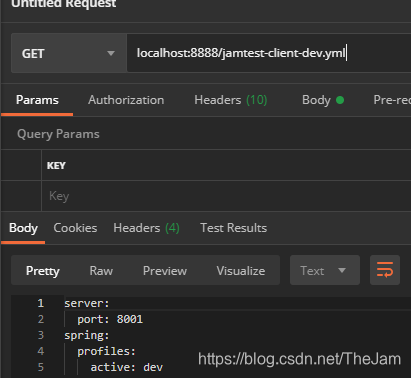Viewport: 411px width, 378px height.
Task: Open the Authorization tab
Action: 126,100
